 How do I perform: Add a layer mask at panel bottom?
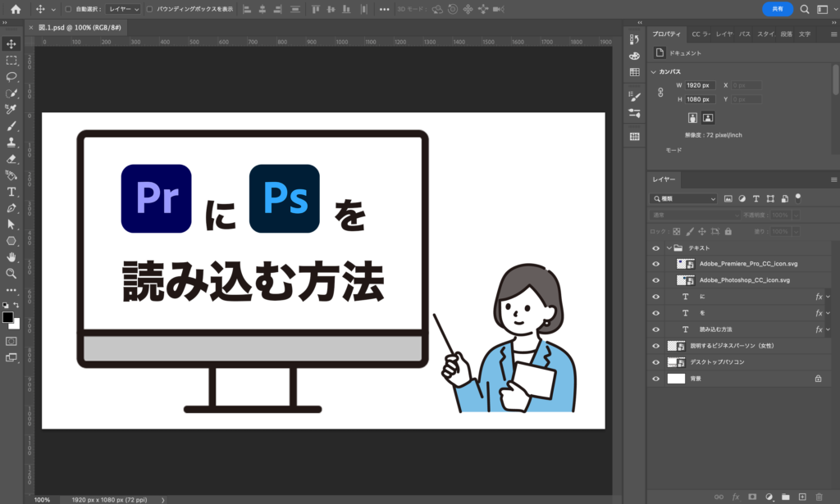pyautogui.click(x=752, y=497)
